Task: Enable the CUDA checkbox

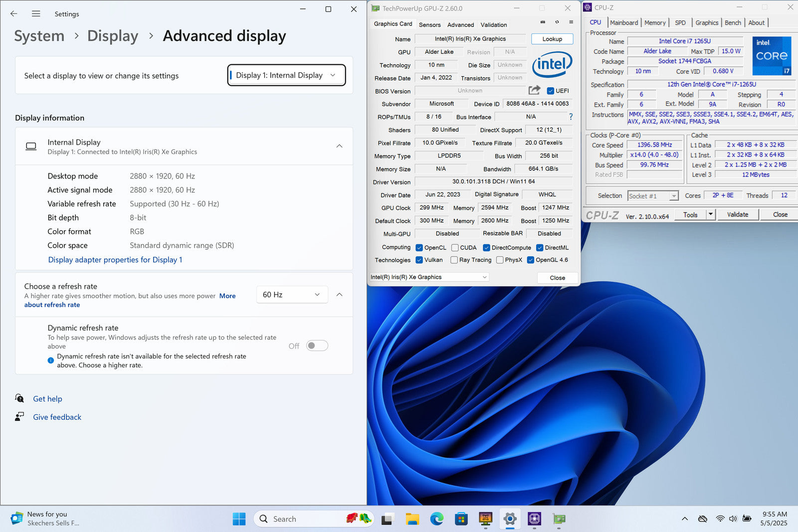Action: pos(455,248)
